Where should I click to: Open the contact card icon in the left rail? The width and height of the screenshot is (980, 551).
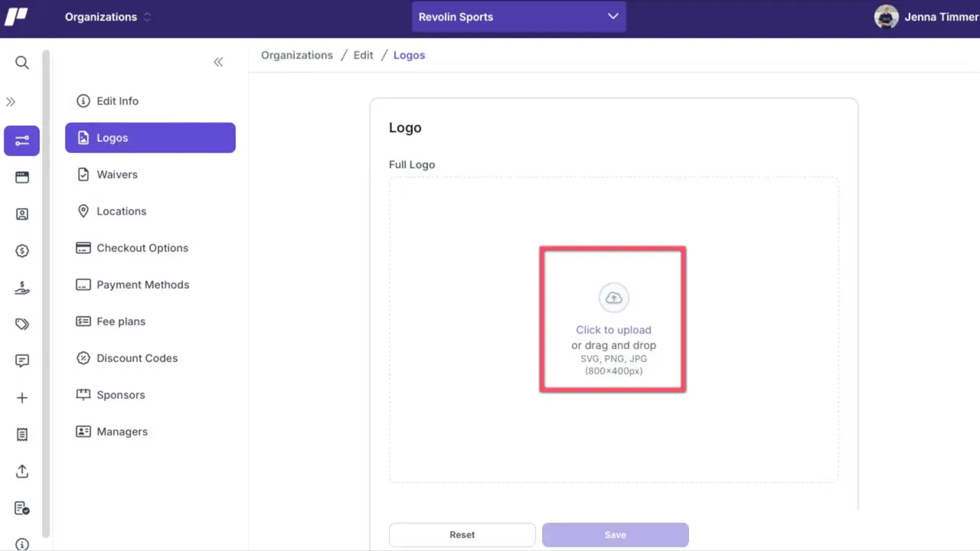click(x=21, y=214)
